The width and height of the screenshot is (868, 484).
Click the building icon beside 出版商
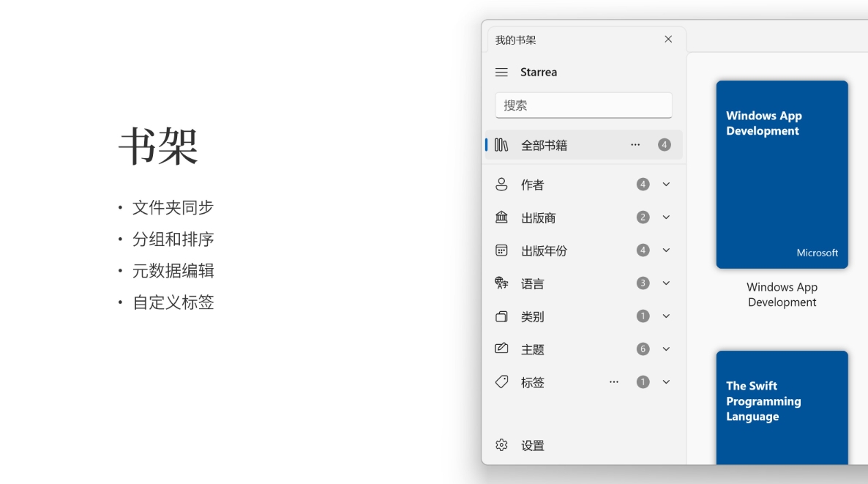(501, 217)
